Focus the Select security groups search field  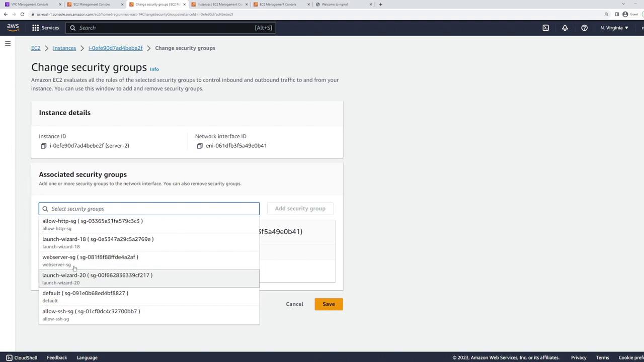click(149, 209)
